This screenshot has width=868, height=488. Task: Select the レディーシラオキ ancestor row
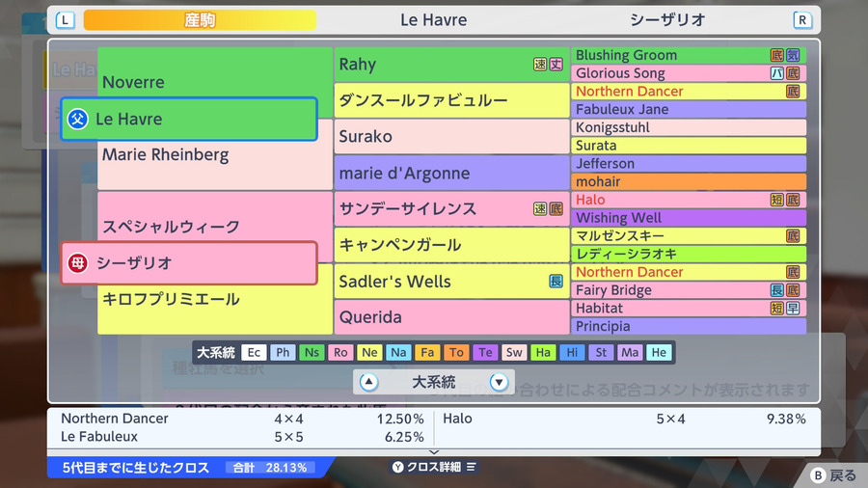click(689, 254)
